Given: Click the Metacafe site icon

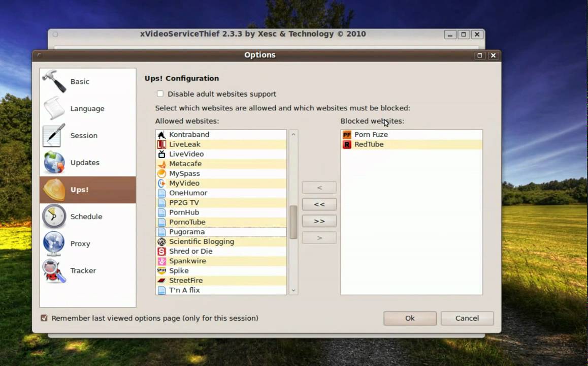Looking at the screenshot, I should pos(161,164).
